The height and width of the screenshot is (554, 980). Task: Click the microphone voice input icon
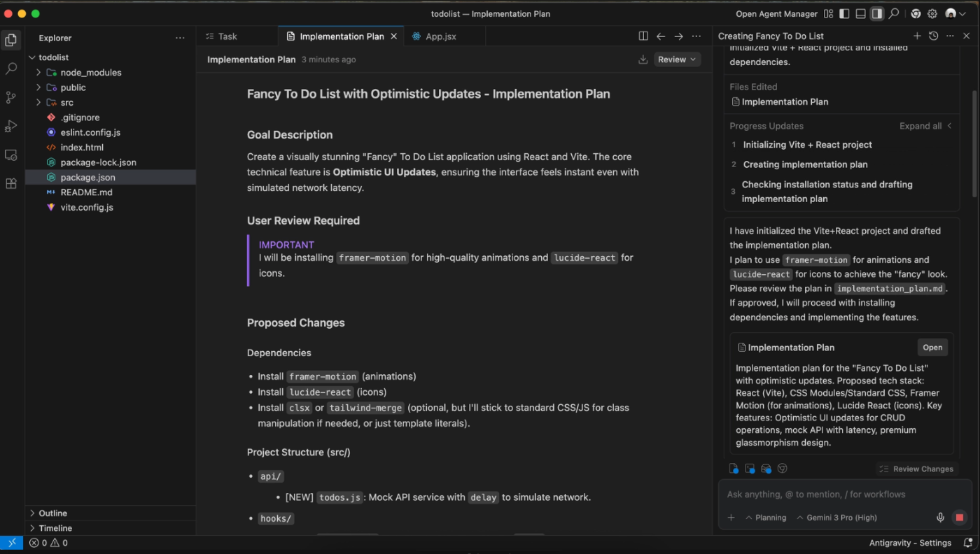941,518
